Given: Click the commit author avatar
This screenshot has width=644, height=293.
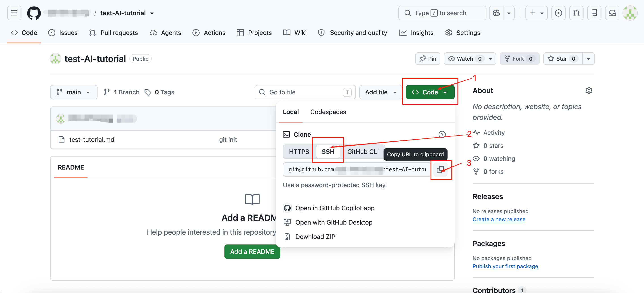Looking at the screenshot, I should pos(60,118).
